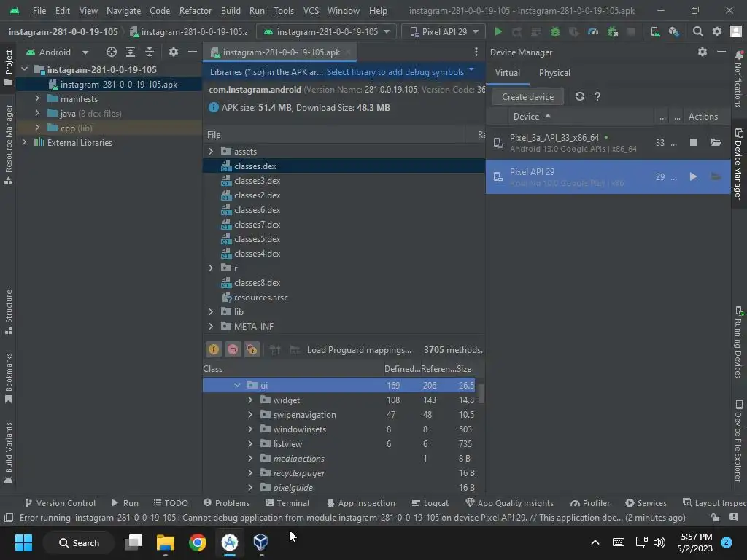The image size is (747, 560).
Task: Toggle Show referenced methods filter icon
Action: 252,349
